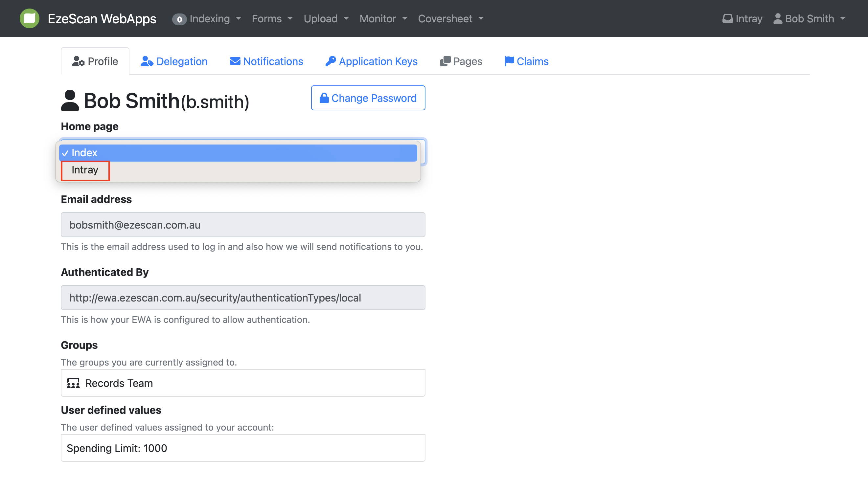
Task: Click the flag icon next to Claims
Action: 509,61
